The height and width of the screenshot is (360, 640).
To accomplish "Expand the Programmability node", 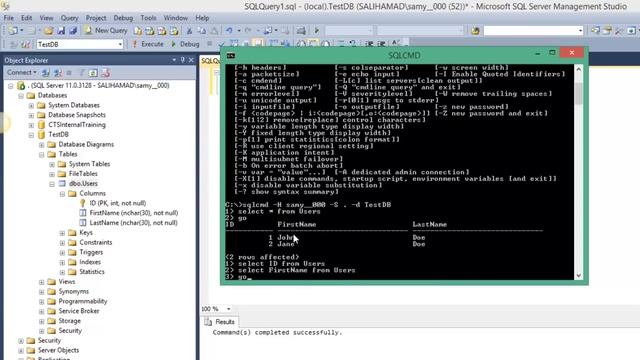I will pos(42,301).
